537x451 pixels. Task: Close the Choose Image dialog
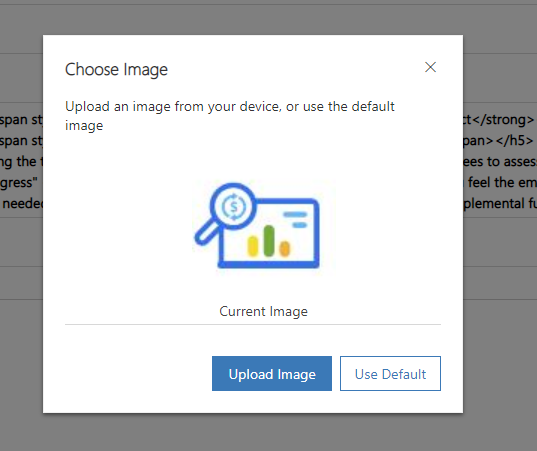(430, 67)
